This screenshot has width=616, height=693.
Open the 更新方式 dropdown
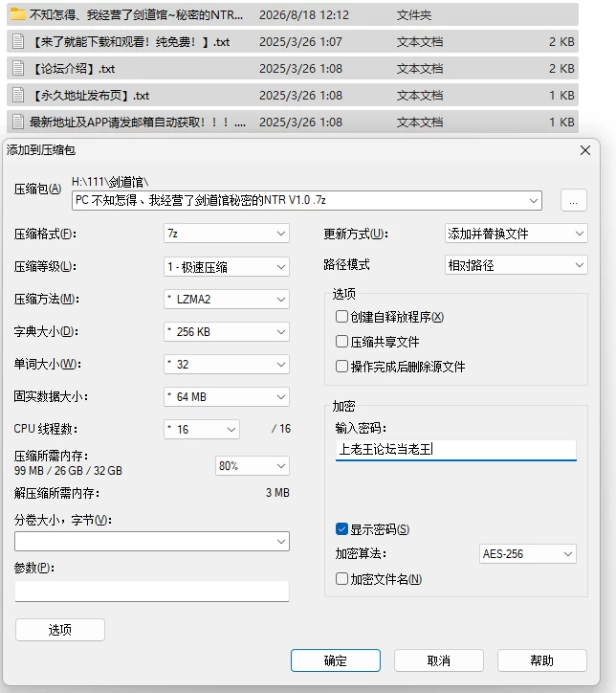point(517,234)
